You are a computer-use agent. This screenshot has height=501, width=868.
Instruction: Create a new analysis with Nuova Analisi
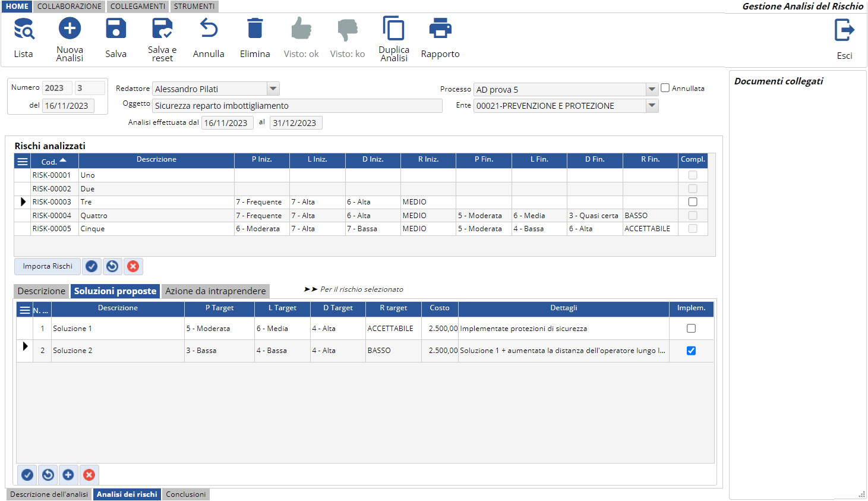tap(70, 29)
